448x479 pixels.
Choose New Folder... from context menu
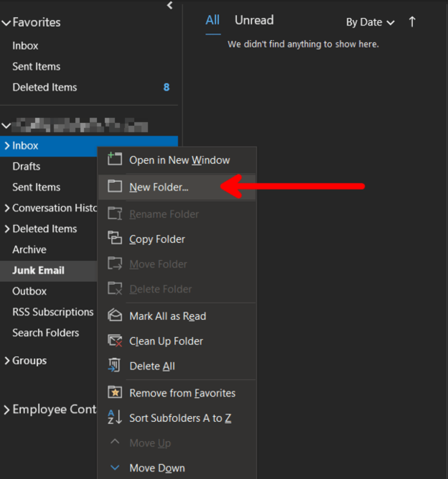click(x=158, y=187)
